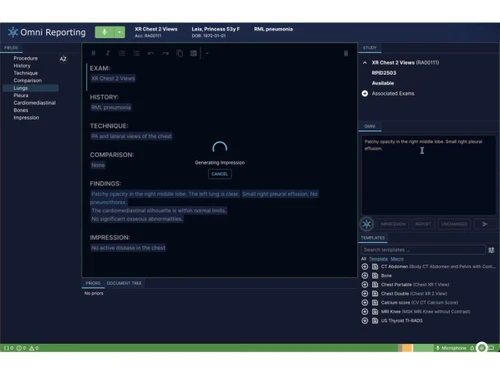
Task: Cancel the impression generation
Action: (x=220, y=174)
